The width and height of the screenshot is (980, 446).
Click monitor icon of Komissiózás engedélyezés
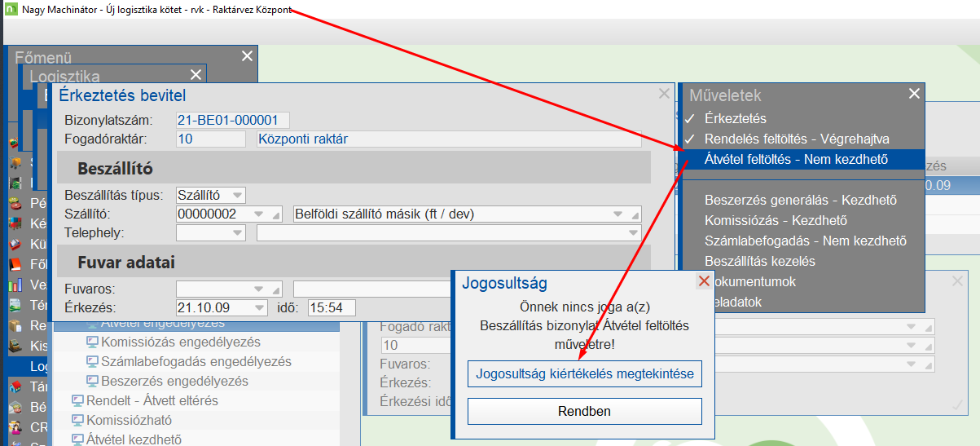tap(92, 342)
